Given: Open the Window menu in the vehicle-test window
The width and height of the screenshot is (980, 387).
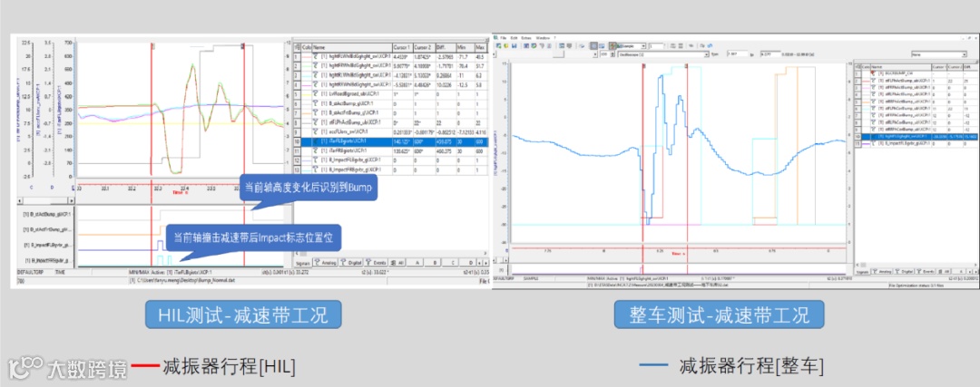Looking at the screenshot, I should (x=543, y=38).
